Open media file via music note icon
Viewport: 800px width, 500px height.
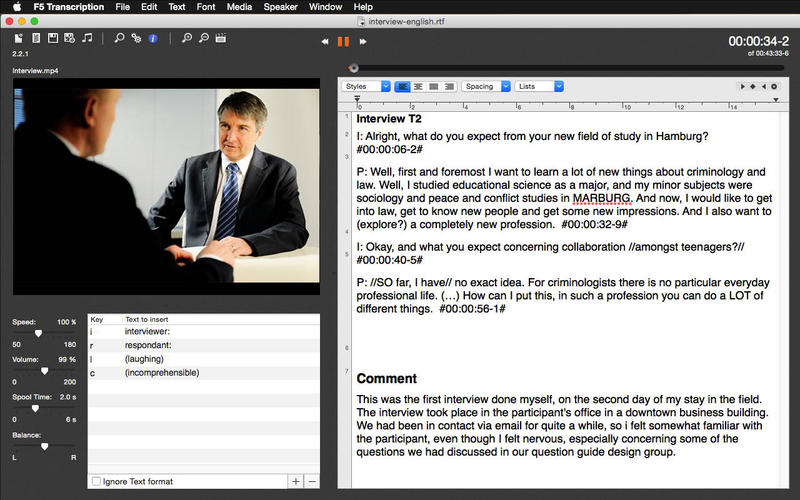click(87, 38)
